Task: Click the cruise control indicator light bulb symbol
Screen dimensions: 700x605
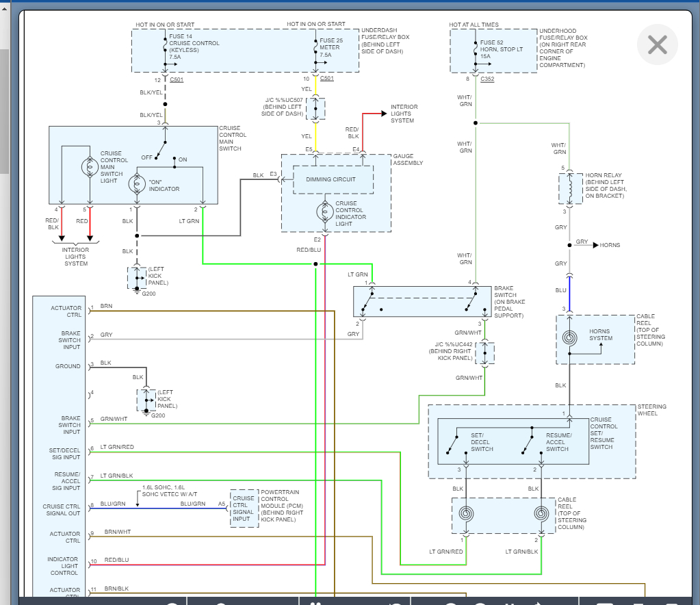Action: point(325,211)
